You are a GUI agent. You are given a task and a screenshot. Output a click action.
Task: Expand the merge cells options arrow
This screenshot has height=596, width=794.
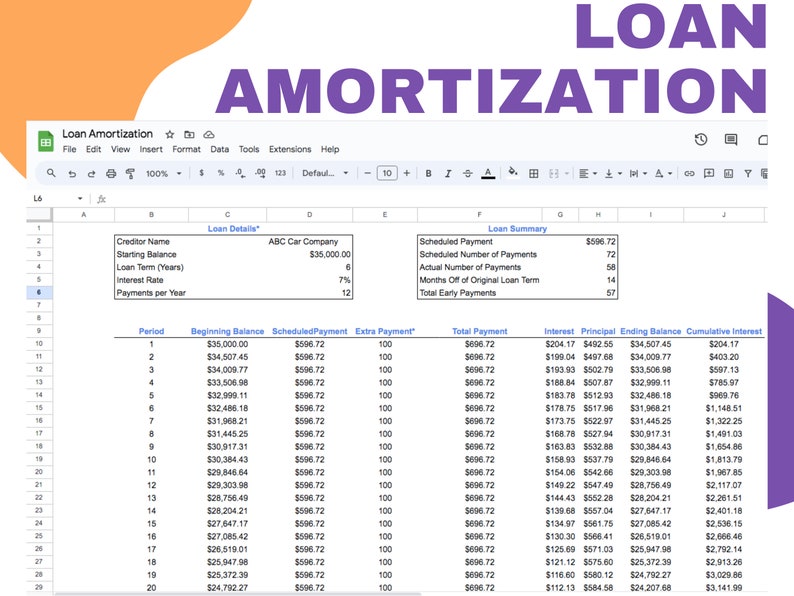pos(567,174)
